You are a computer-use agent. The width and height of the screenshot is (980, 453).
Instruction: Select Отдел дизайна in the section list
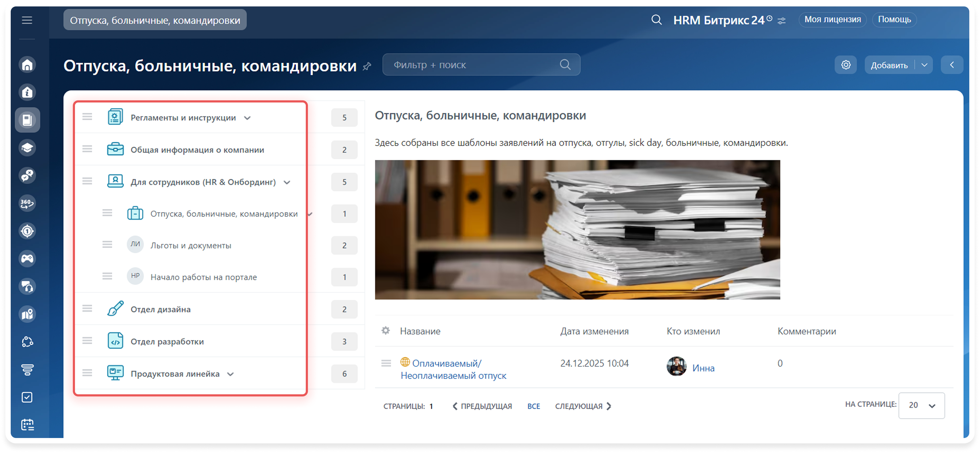click(x=161, y=309)
